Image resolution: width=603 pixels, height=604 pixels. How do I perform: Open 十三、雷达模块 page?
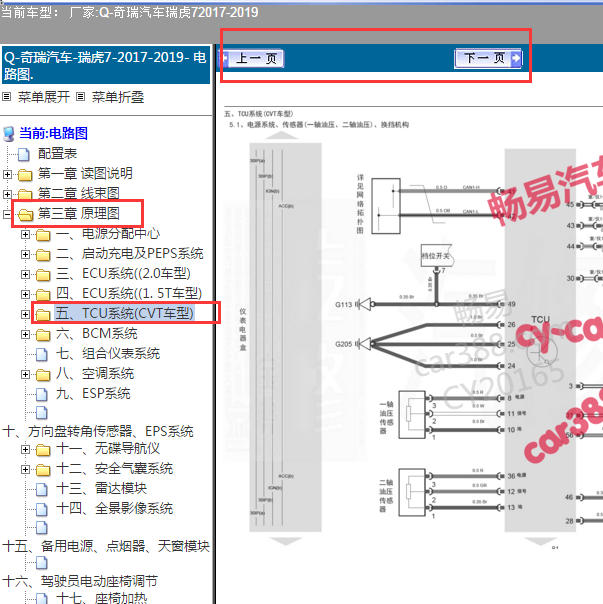point(101,489)
